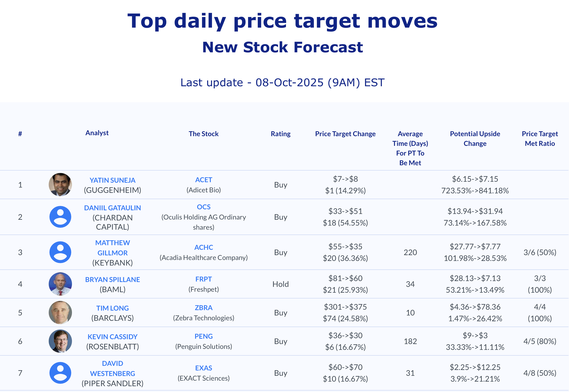The height and width of the screenshot is (392, 569).
Task: Open the FRPT ticker link
Action: click(x=203, y=279)
